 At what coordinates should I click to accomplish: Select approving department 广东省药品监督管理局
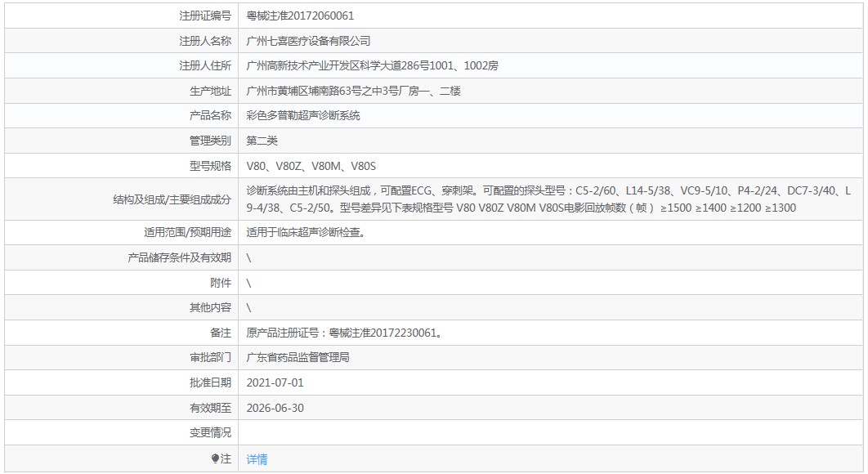pos(298,357)
